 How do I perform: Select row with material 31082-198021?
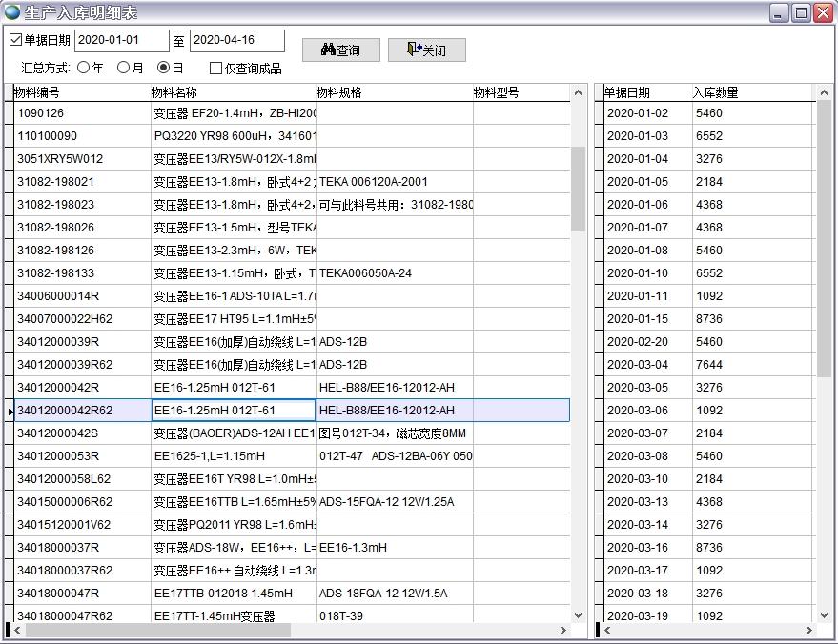81,182
